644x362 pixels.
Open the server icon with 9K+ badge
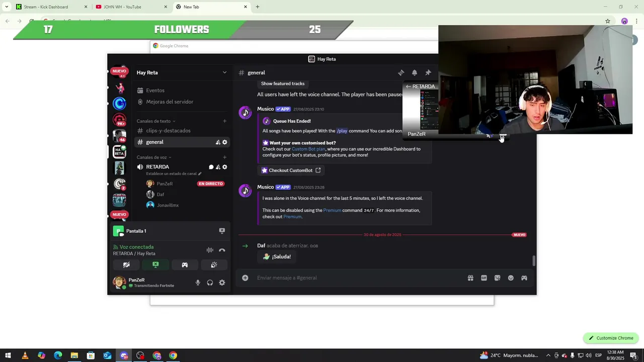[119, 120]
